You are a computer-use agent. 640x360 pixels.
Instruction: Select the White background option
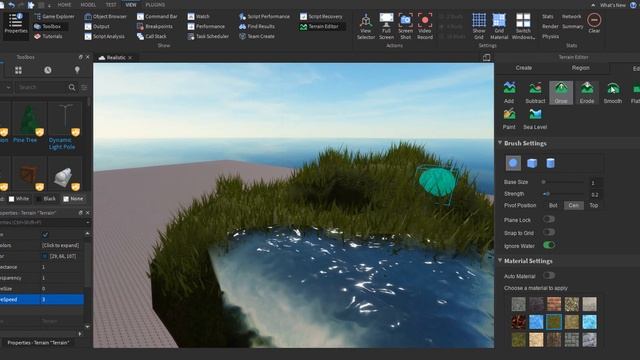click(19, 199)
